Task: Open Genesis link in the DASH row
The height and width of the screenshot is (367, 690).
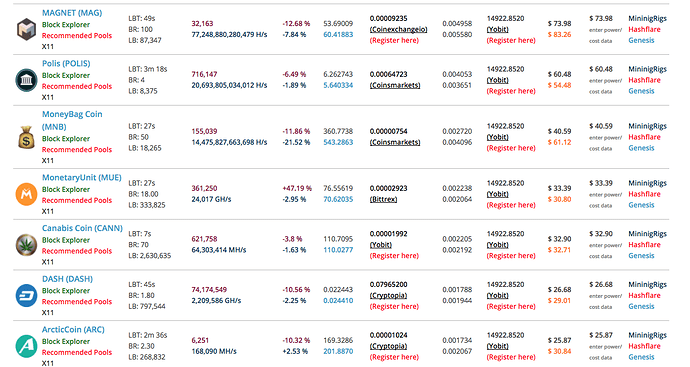Action: point(641,306)
